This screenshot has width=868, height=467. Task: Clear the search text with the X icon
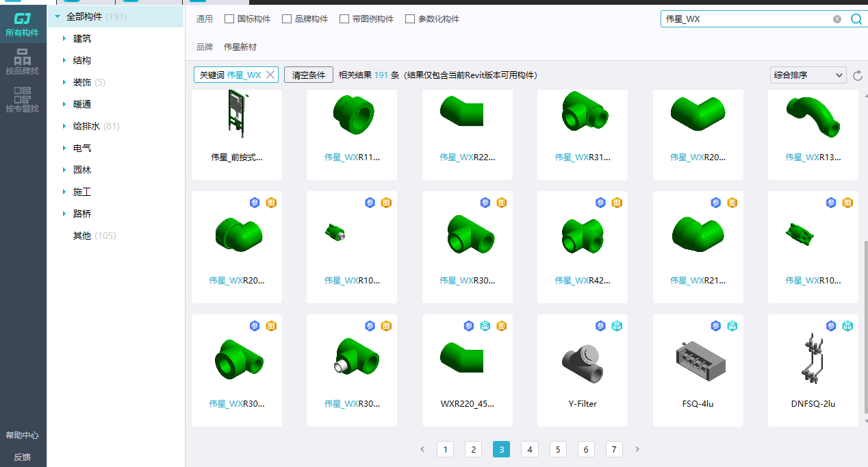pyautogui.click(x=837, y=19)
